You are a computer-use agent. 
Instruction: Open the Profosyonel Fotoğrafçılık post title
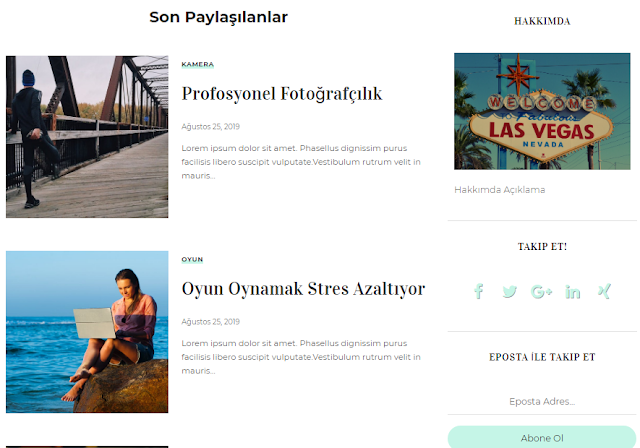pos(282,94)
